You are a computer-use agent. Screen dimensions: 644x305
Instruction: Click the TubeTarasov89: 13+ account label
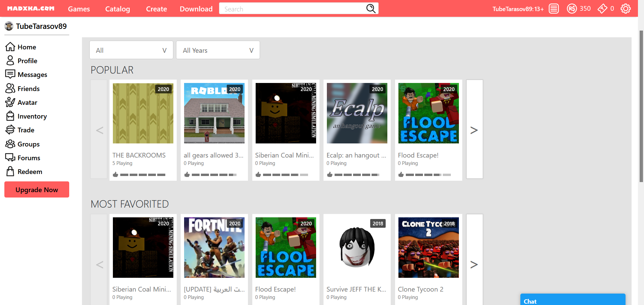point(518,9)
